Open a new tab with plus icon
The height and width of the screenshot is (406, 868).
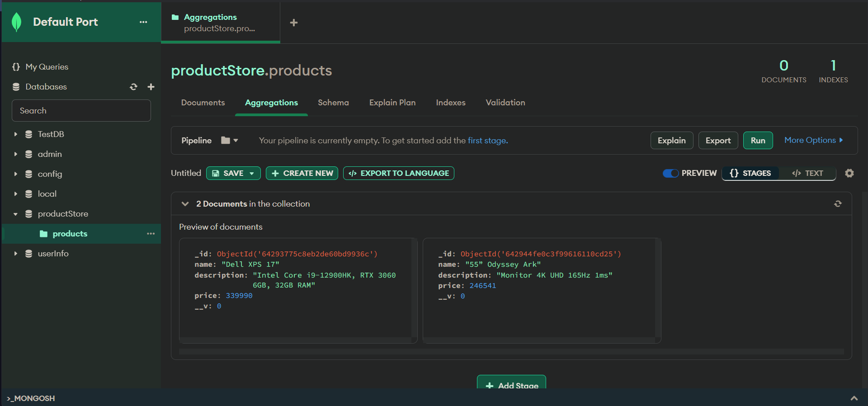293,23
